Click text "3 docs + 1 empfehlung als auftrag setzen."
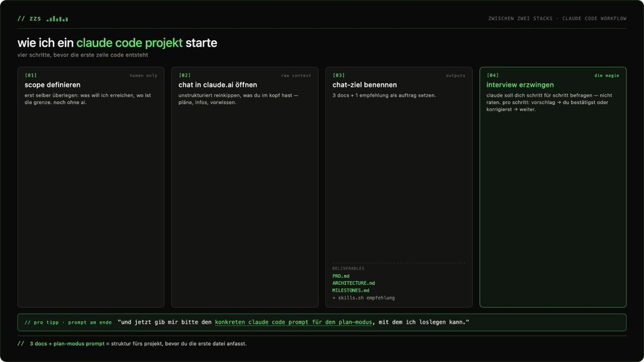Screen dimensions: 644x362 coord(384,96)
